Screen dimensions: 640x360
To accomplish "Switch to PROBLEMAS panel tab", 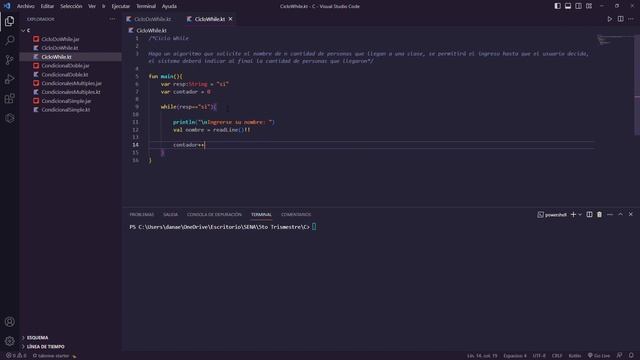I will 142,214.
